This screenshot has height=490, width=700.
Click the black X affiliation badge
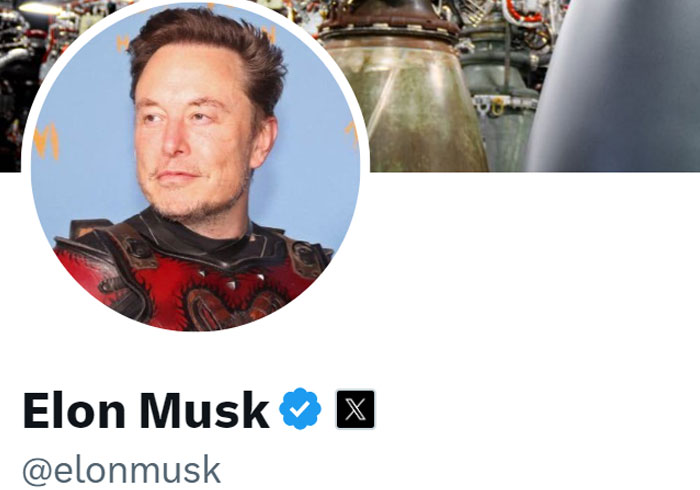355,409
